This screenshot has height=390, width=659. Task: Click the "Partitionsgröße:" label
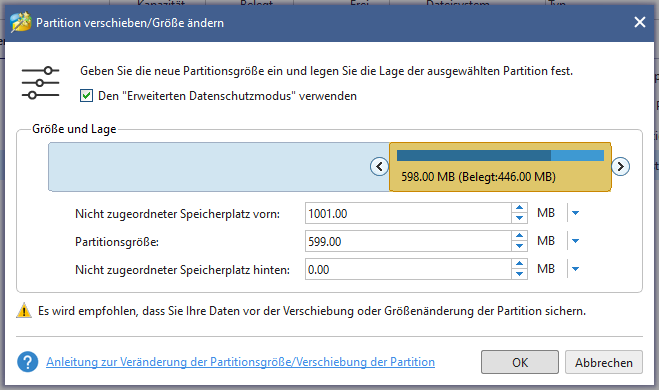coord(117,242)
